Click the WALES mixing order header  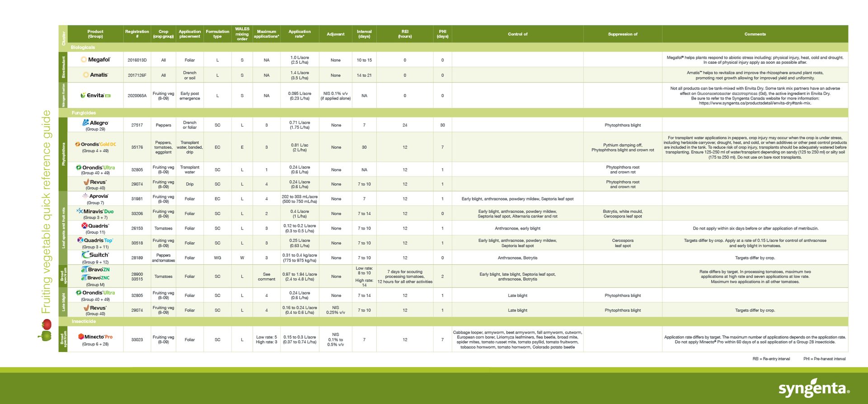242,34
